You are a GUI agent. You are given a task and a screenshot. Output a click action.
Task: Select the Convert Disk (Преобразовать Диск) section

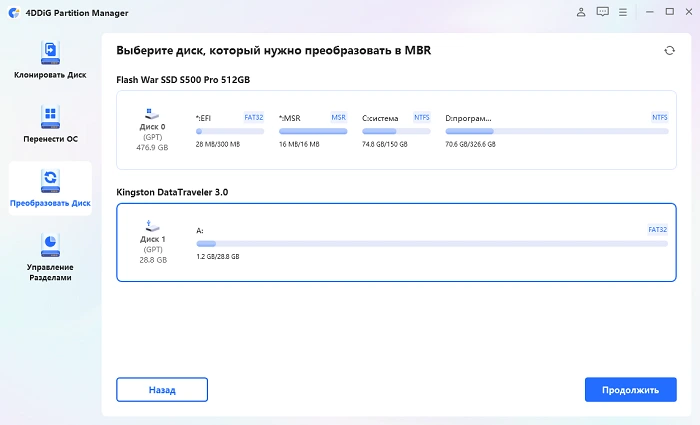(50, 188)
